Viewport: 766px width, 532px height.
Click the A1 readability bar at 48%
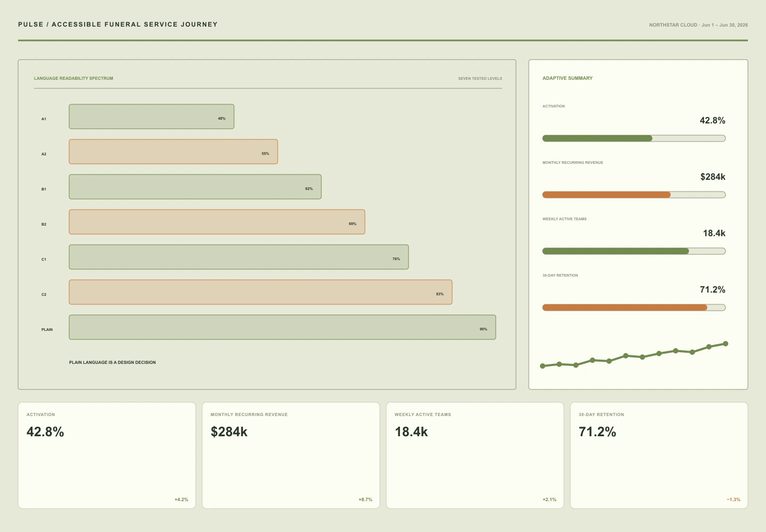pyautogui.click(x=152, y=117)
